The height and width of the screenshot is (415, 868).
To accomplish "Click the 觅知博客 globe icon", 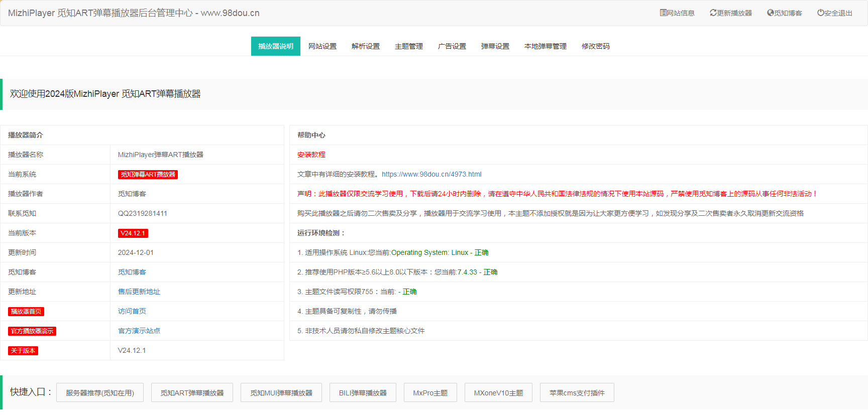I will (770, 13).
